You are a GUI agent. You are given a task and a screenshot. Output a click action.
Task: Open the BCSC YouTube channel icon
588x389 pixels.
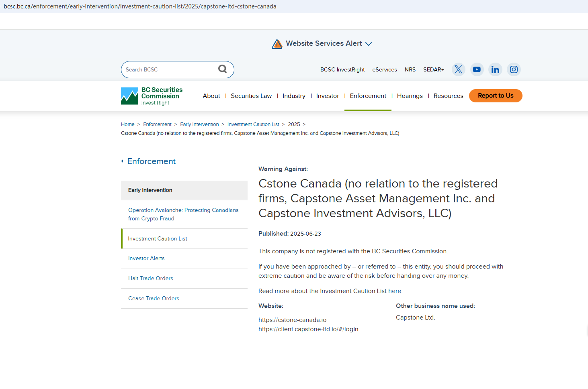click(477, 69)
